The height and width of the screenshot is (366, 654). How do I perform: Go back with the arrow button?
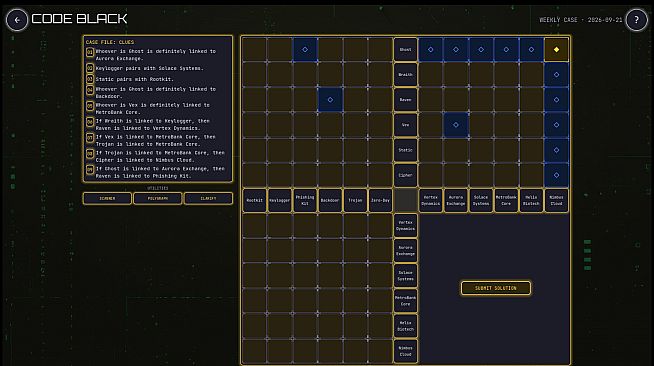pyautogui.click(x=17, y=20)
